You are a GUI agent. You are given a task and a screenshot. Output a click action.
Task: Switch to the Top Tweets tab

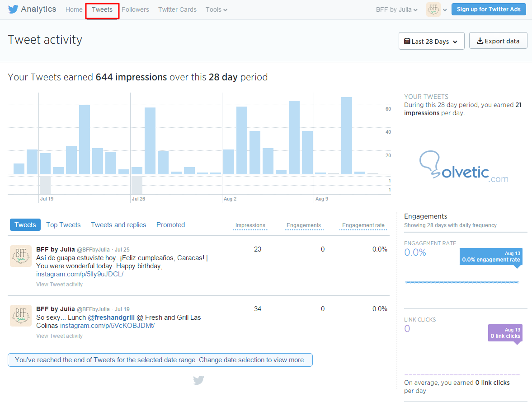(63, 225)
